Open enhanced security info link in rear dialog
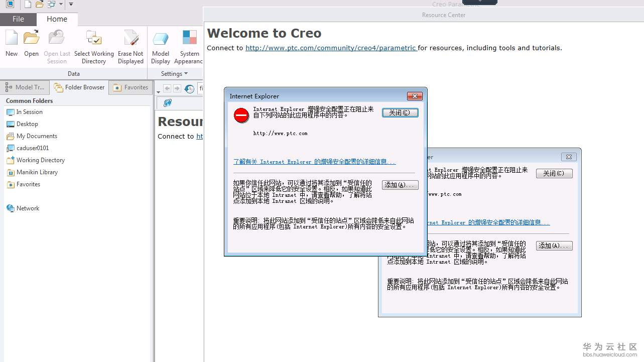The width and height of the screenshot is (644, 362). (488, 222)
